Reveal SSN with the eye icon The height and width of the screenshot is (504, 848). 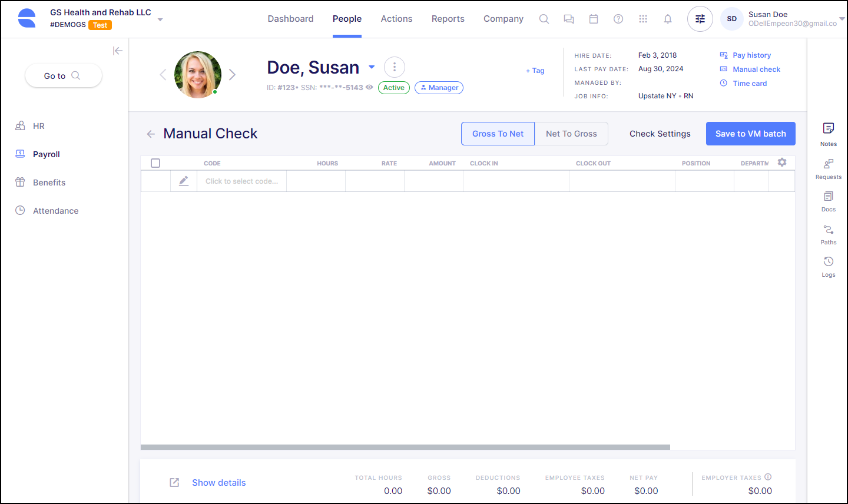369,87
